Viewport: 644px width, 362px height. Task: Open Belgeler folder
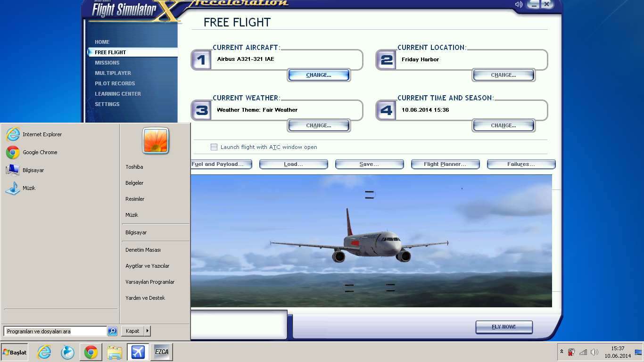tap(134, 183)
